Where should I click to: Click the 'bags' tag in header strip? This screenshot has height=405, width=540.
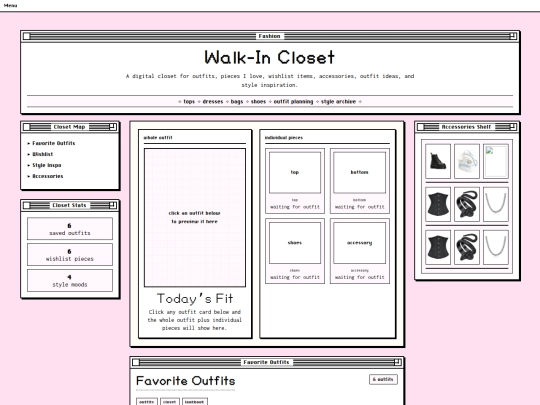coord(237,102)
